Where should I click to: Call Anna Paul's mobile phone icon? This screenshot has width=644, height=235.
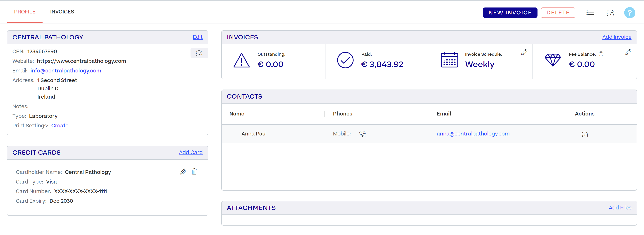tap(363, 134)
